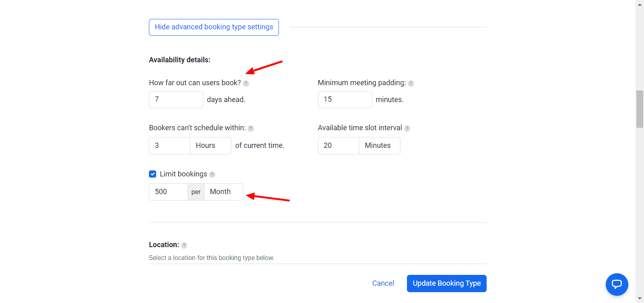The image size is (644, 303).
Task: Open the Minutes interval unit dropdown
Action: [x=379, y=145]
